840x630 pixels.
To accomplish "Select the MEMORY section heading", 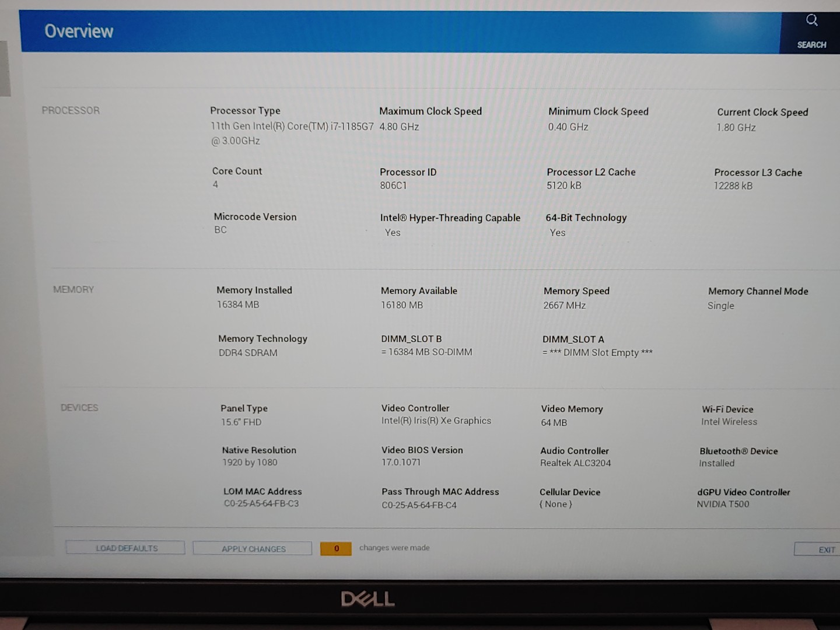I will pyautogui.click(x=73, y=289).
